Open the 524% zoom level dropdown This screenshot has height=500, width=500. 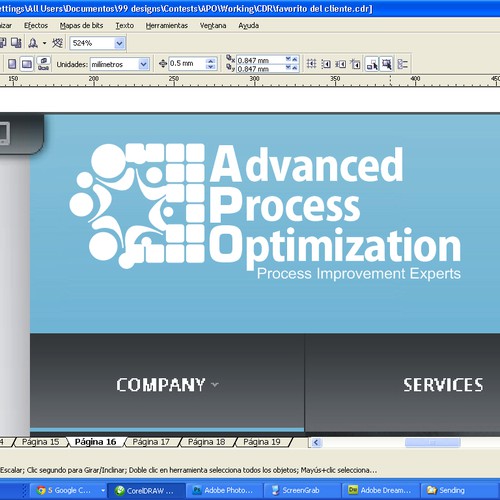point(119,43)
